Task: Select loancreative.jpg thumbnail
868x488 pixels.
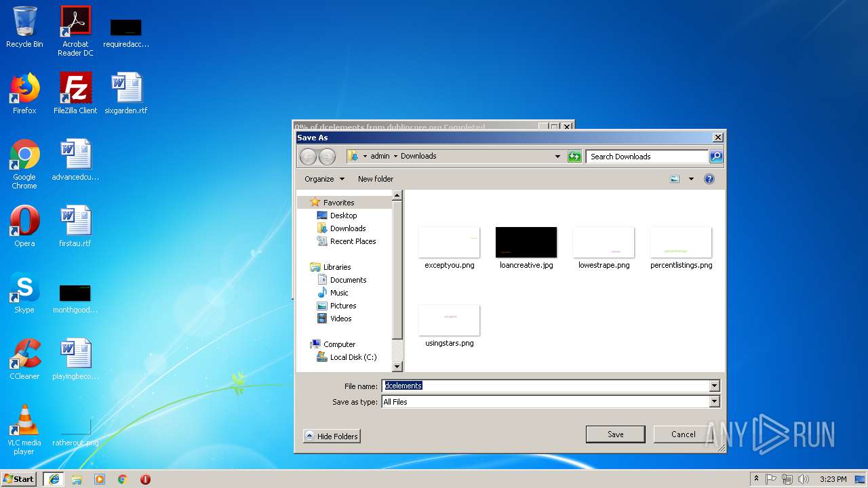Action: (x=526, y=248)
